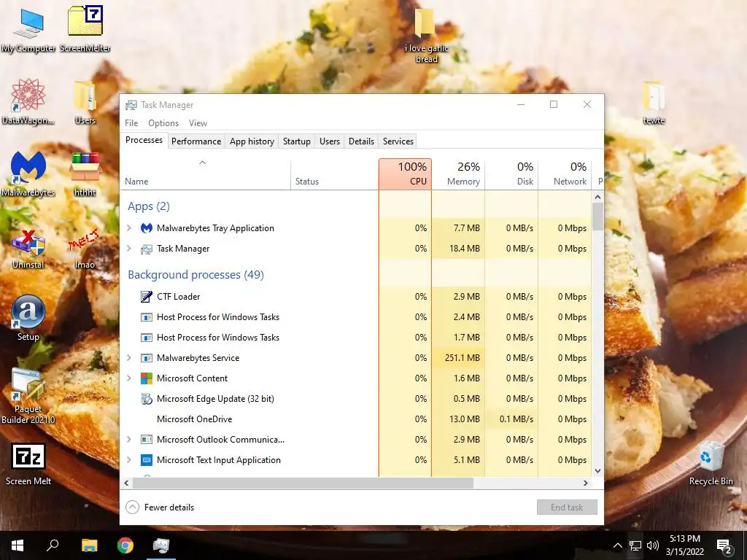Open File Explorer from the taskbar
The image size is (747, 560).
(x=89, y=545)
